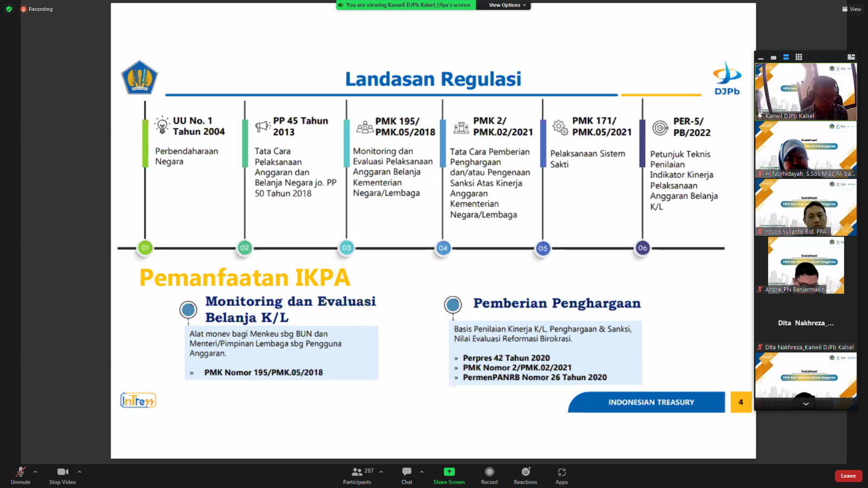Click the green Share Screen icon
868x488 pixels.
(449, 472)
